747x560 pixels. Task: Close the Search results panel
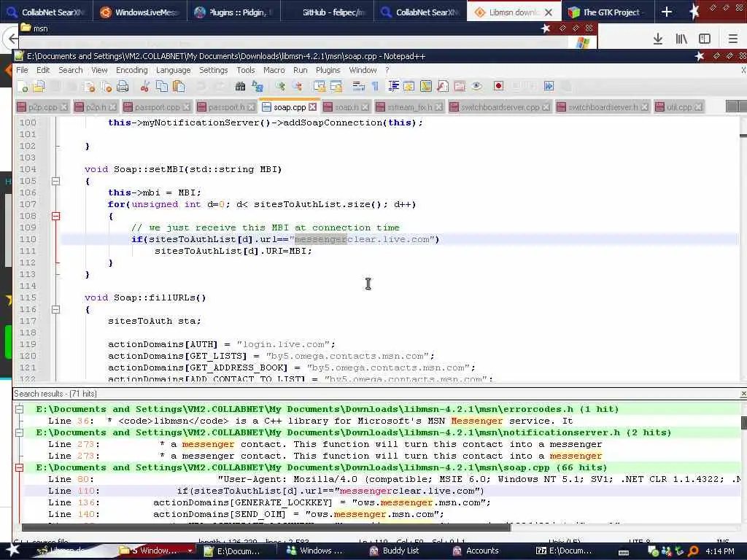(743, 394)
